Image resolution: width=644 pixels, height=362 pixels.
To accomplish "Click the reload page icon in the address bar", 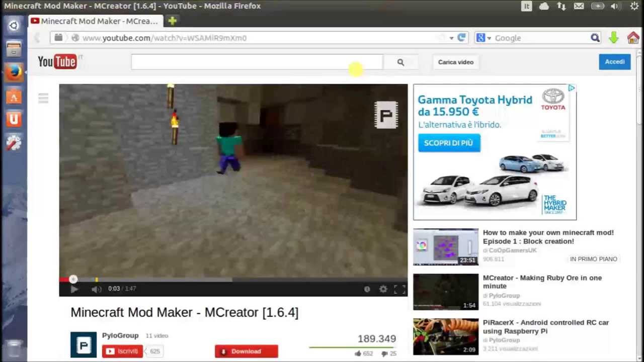I will point(461,38).
